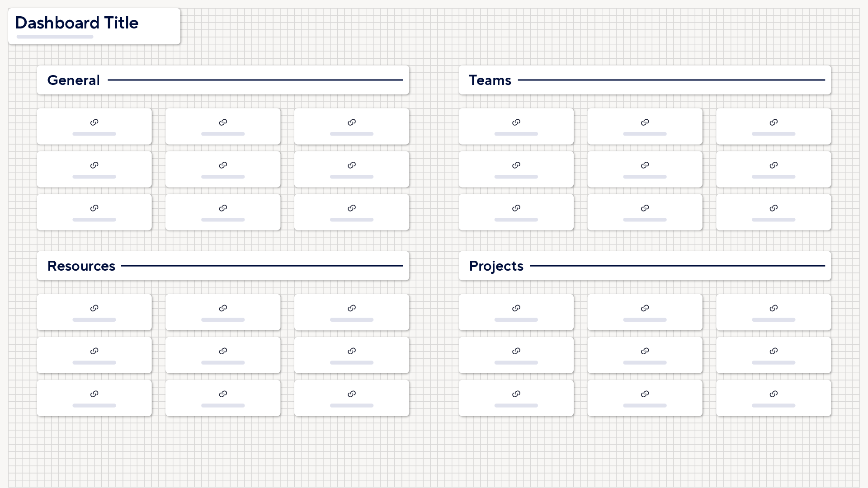Click the link icon in General top-left card
The image size is (868, 488).
(x=94, y=122)
